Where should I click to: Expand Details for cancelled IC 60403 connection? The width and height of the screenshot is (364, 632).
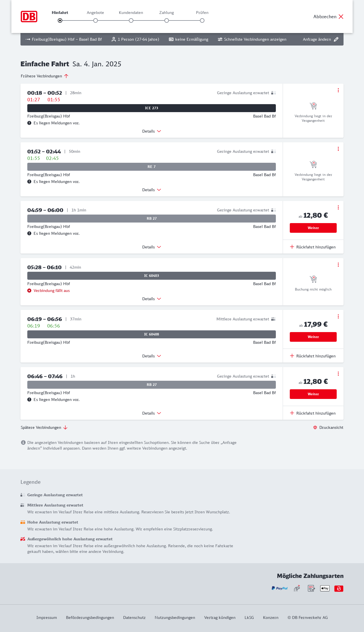pyautogui.click(x=152, y=299)
